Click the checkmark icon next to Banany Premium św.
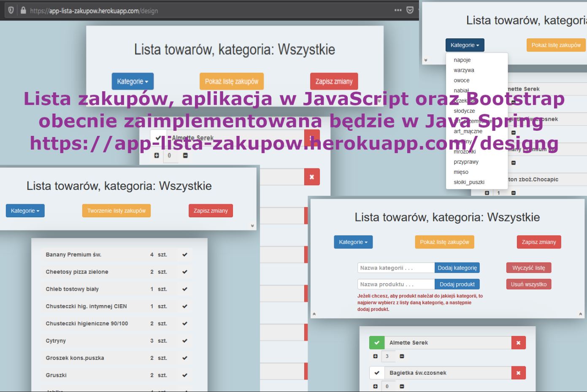The height and width of the screenshot is (392, 587). pos(184,254)
